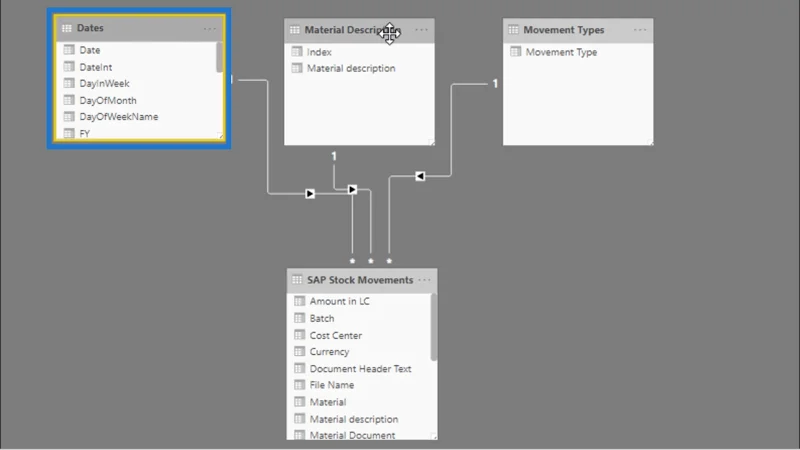Select Material description in Material Description table
Screen dimensions: 800x450
click(351, 68)
